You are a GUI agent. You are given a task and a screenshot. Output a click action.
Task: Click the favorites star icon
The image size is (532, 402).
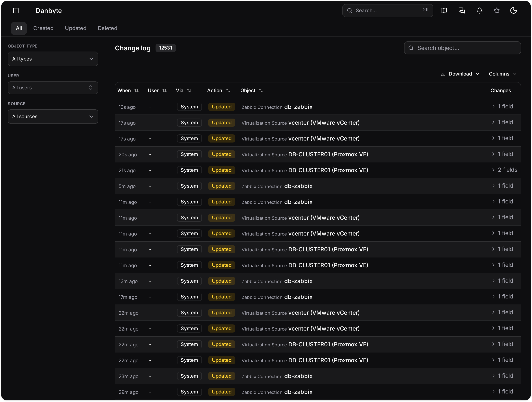[x=496, y=10]
